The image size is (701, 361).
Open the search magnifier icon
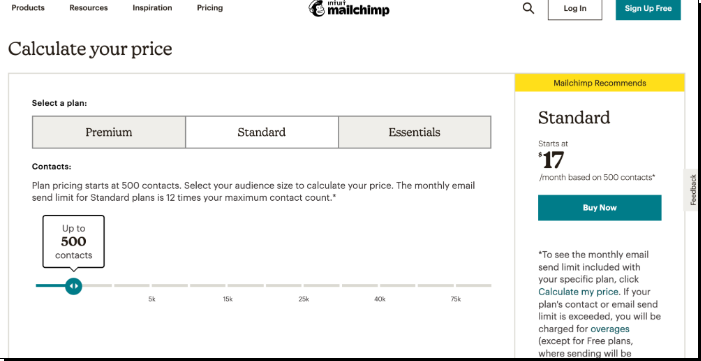(528, 8)
